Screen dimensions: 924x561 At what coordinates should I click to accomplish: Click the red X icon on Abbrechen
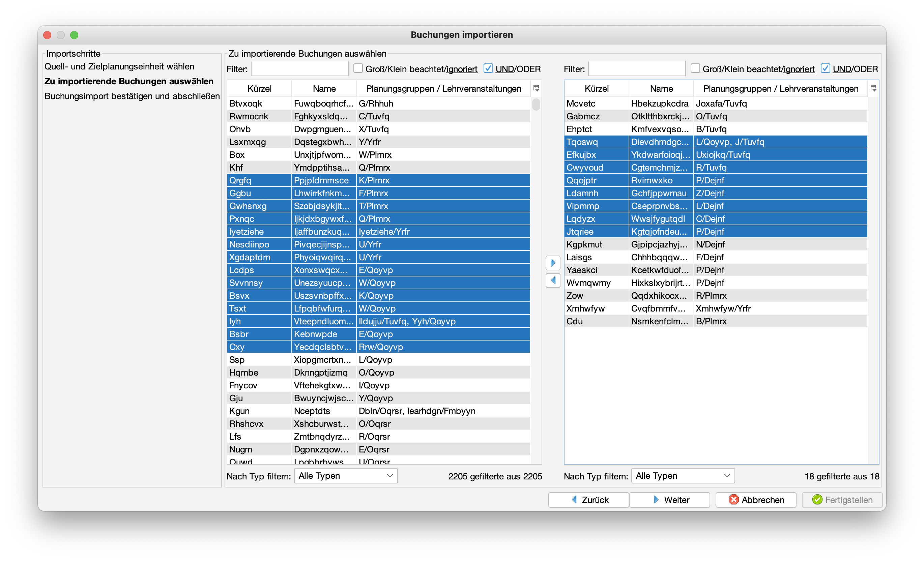[x=733, y=500]
